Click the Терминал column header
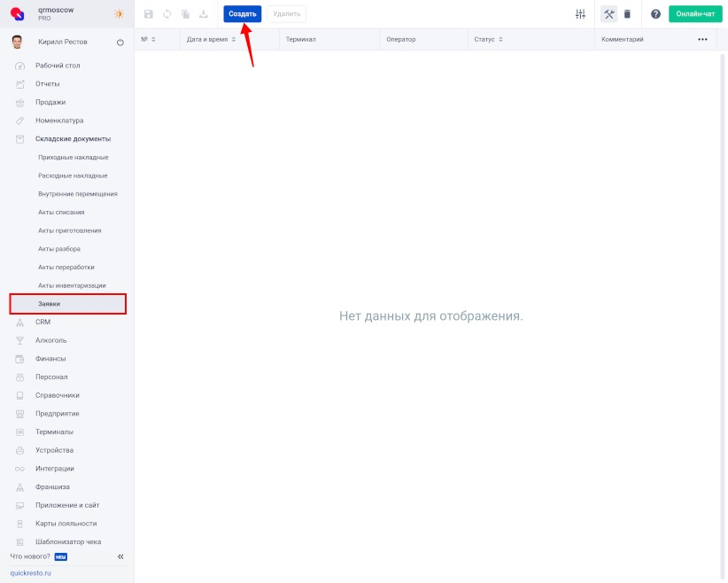This screenshot has height=583, width=728. pos(301,40)
